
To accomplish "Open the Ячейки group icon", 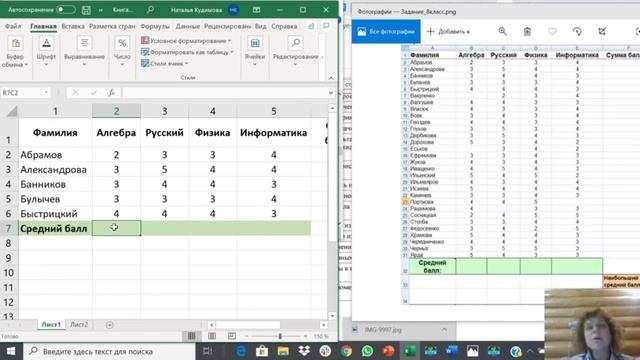I will coord(255,43).
